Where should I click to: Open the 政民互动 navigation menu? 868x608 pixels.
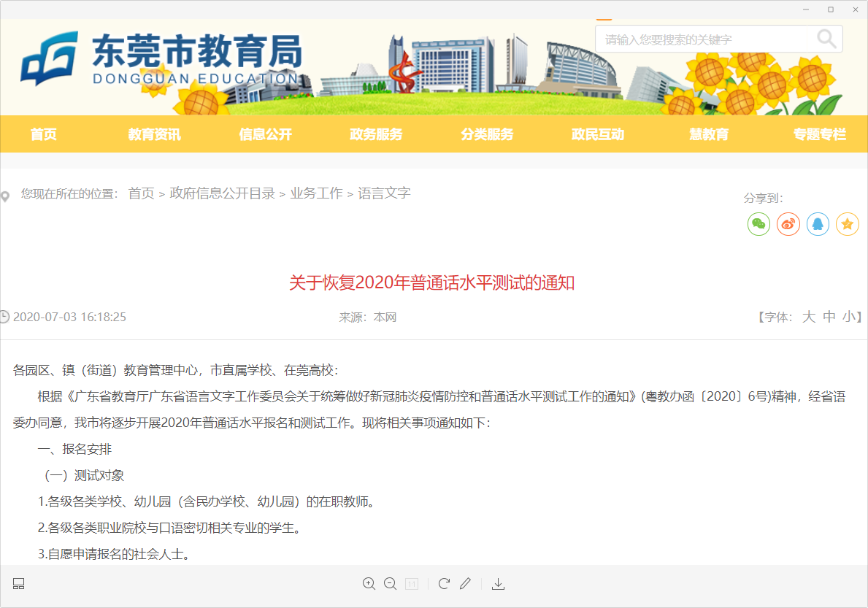[x=598, y=134]
